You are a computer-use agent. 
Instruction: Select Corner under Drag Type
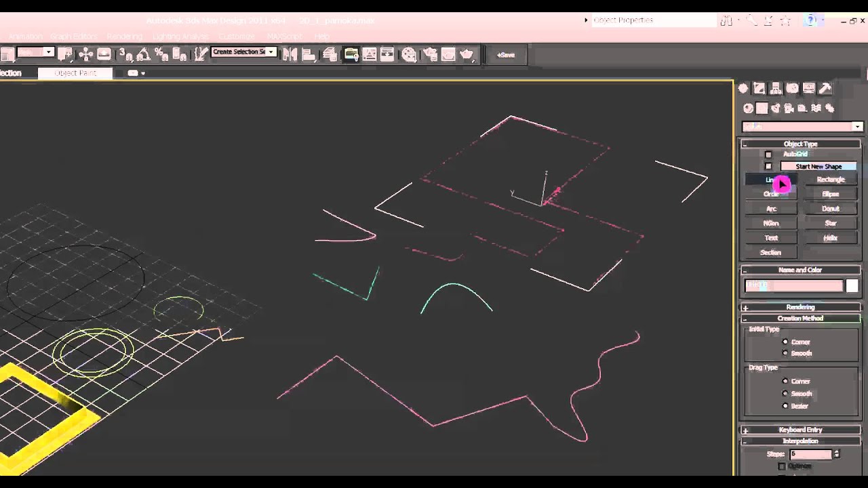[x=785, y=381]
